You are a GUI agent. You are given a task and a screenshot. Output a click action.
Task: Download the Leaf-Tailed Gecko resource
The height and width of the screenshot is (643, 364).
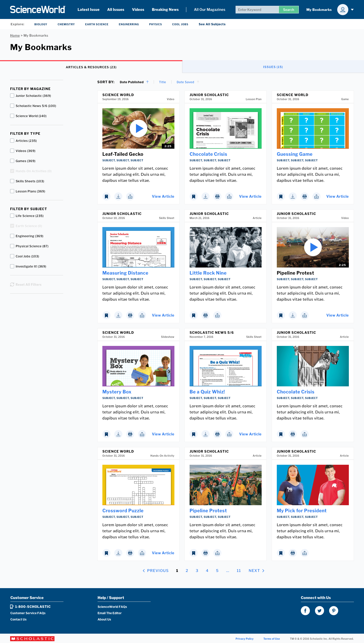click(x=118, y=196)
